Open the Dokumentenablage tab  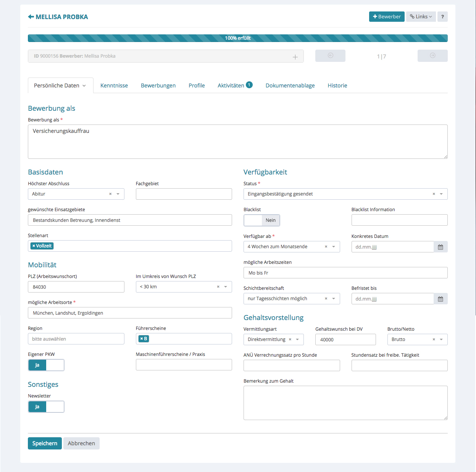(x=290, y=86)
